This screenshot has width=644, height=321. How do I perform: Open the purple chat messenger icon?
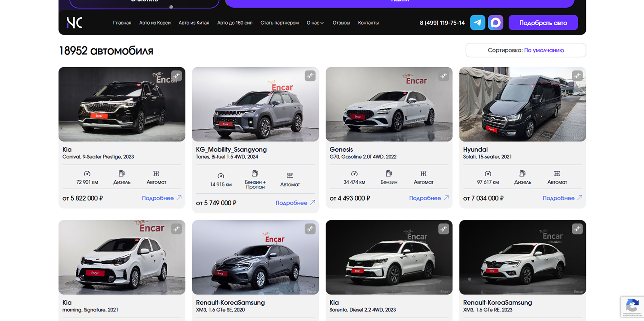496,23
